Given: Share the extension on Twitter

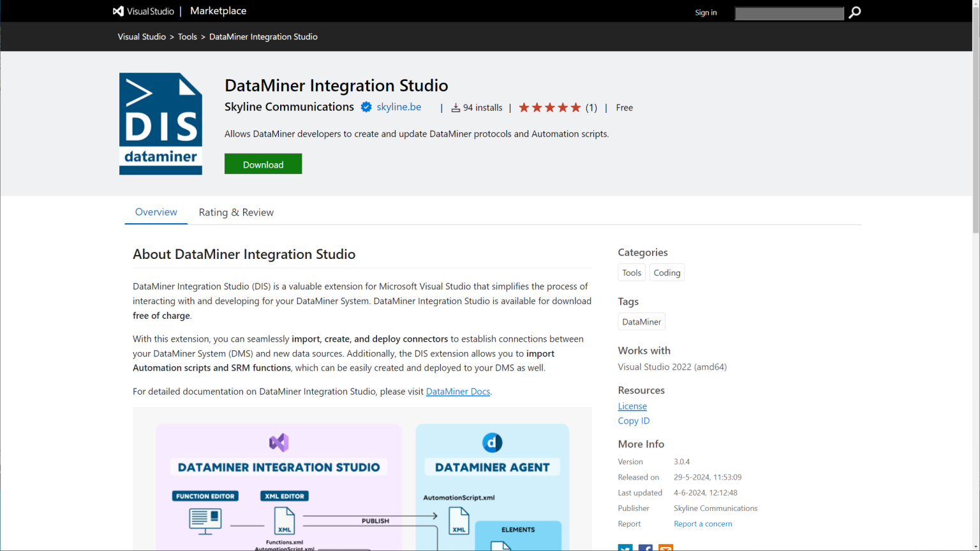Looking at the screenshot, I should (x=625, y=548).
